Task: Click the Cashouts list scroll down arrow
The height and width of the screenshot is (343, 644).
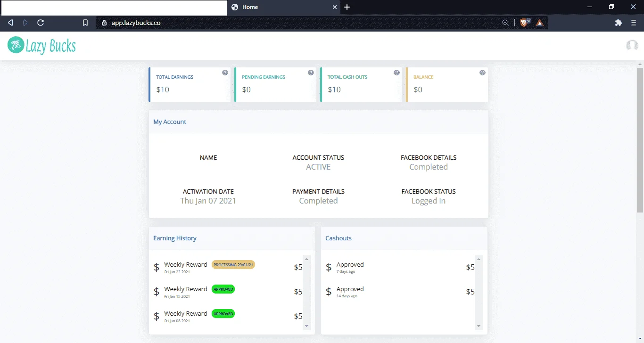Action: (x=479, y=326)
